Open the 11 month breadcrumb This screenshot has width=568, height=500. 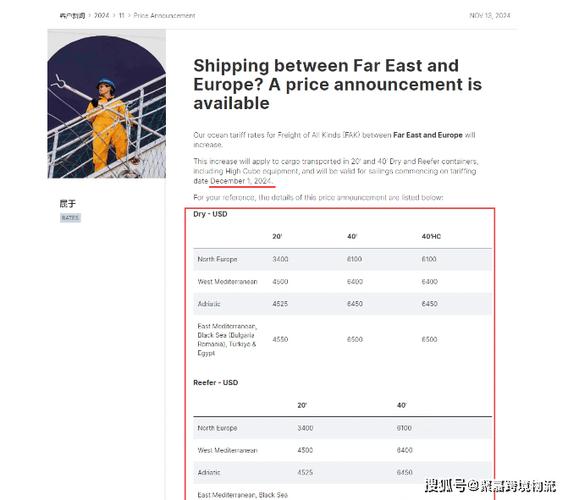click(x=121, y=16)
